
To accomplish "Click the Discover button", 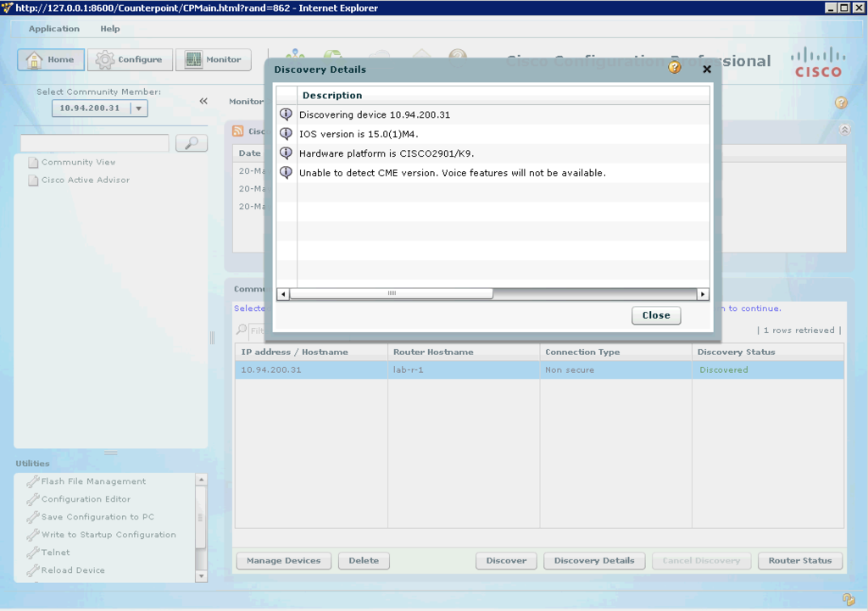I will point(506,561).
